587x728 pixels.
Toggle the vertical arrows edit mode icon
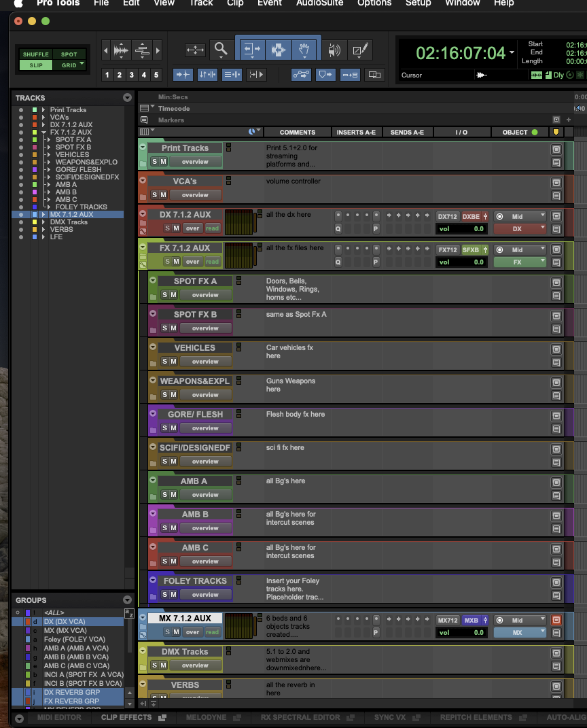click(207, 74)
